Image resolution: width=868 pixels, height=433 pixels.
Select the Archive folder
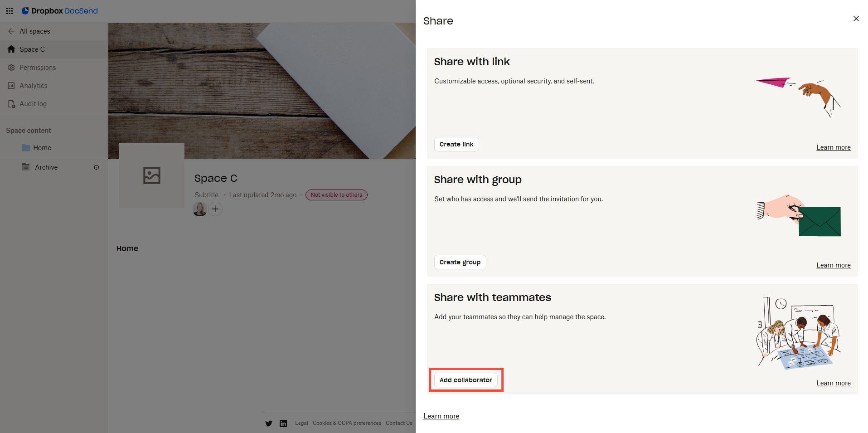click(46, 167)
